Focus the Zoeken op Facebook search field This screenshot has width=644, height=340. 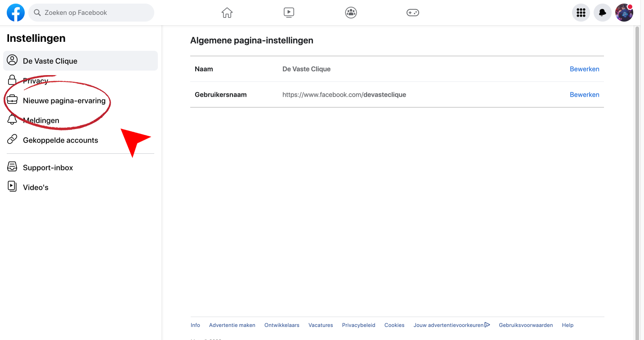click(x=91, y=13)
